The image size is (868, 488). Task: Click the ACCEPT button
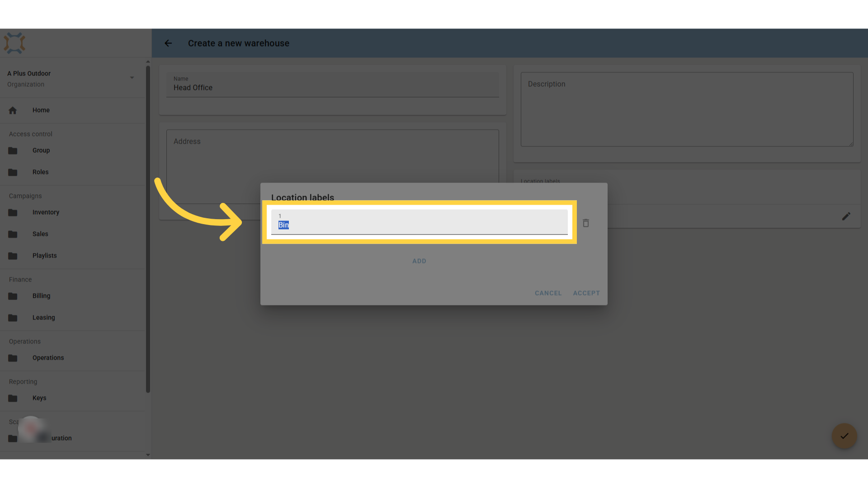(586, 293)
